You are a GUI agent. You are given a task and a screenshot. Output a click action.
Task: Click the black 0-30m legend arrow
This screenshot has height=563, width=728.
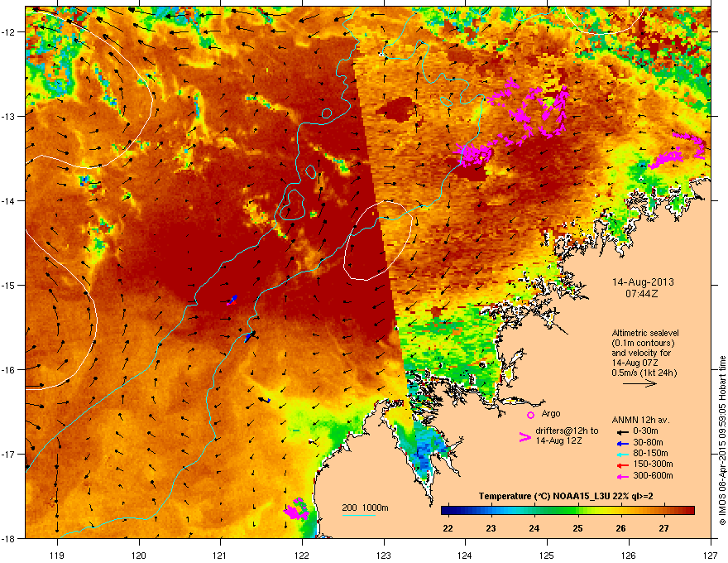tap(623, 431)
